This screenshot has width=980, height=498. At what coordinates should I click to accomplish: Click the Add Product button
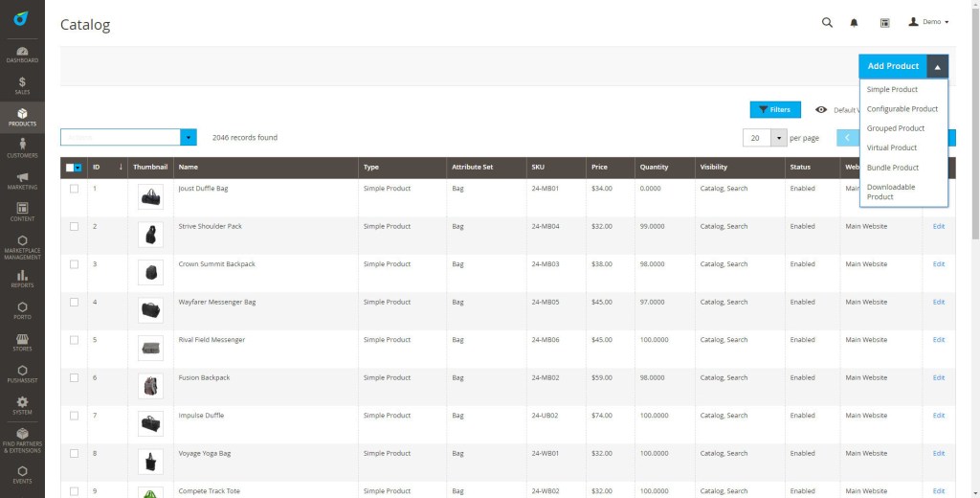tap(893, 66)
